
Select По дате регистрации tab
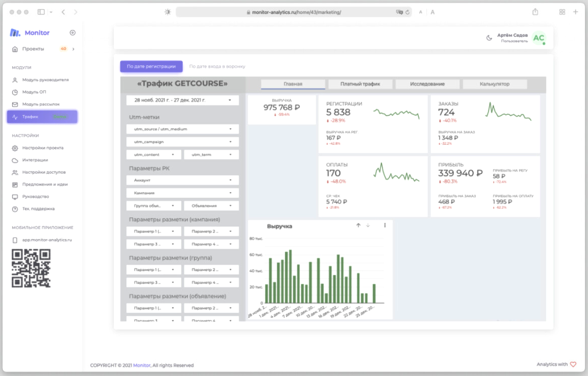(x=151, y=66)
